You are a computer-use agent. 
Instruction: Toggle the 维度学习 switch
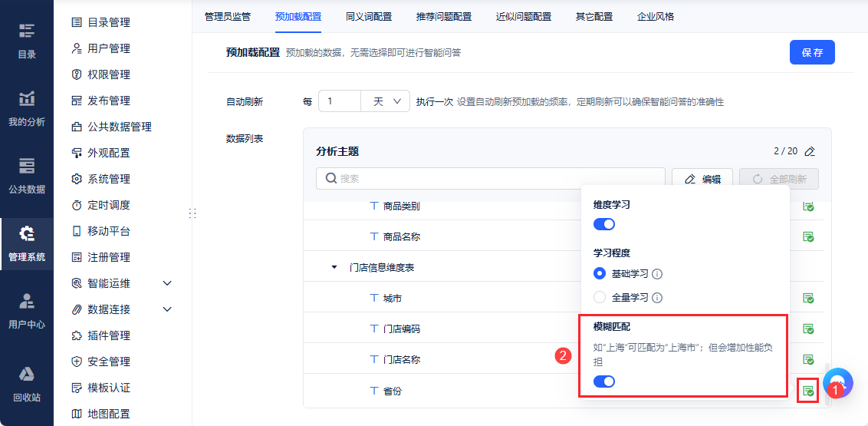(604, 224)
